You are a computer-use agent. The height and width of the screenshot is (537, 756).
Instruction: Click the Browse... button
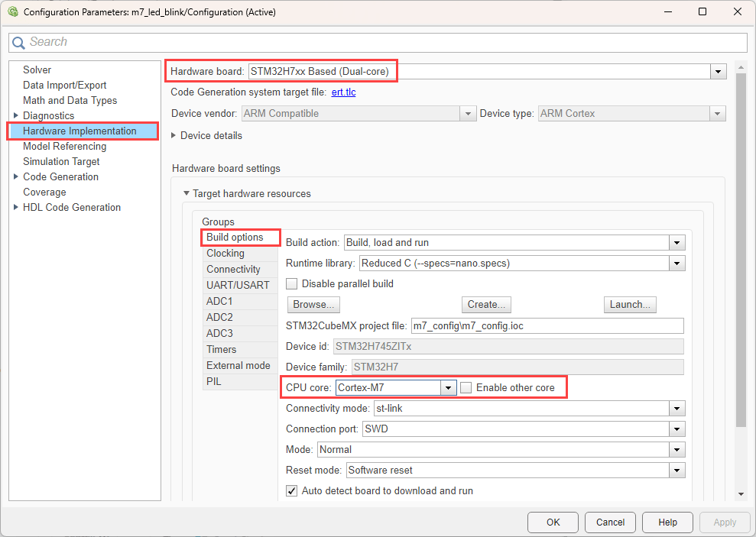click(313, 304)
